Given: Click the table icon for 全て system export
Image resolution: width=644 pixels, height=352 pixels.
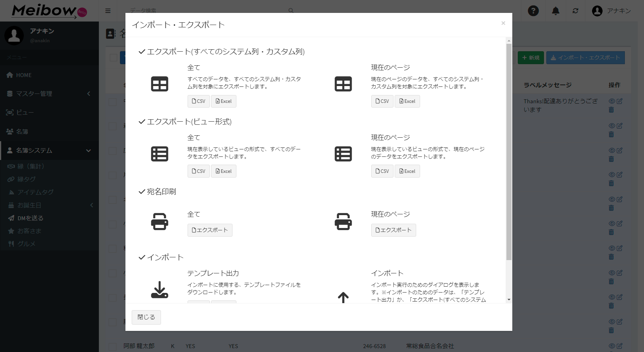Looking at the screenshot, I should [159, 84].
